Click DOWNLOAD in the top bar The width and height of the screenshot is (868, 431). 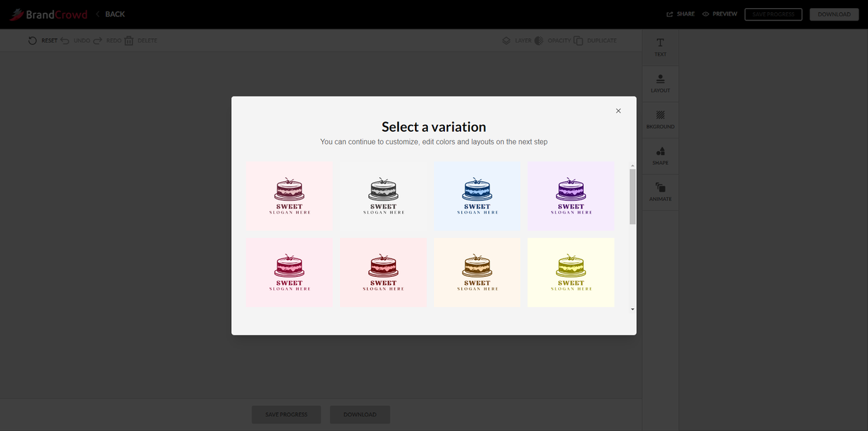834,14
